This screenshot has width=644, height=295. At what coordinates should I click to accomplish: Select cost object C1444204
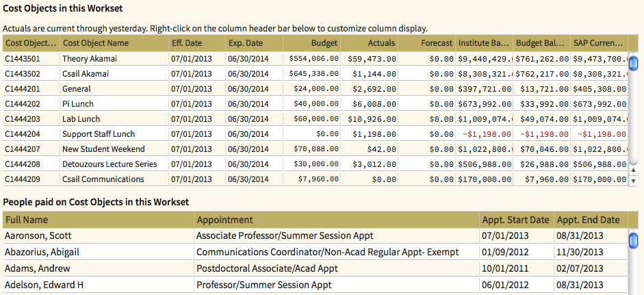point(23,134)
